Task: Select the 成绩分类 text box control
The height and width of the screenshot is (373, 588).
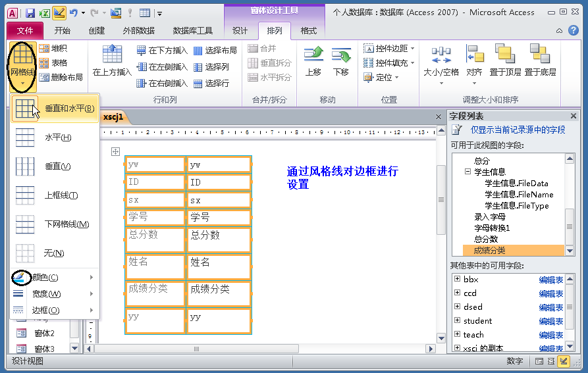Action: [219, 293]
